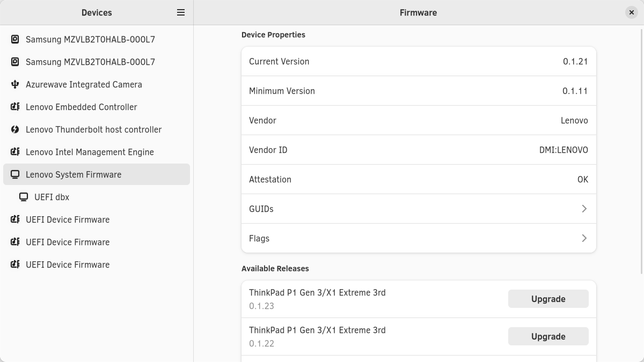The width and height of the screenshot is (644, 362).
Task: Click the Lenovo Intel Management Engine icon
Action: pyautogui.click(x=15, y=152)
